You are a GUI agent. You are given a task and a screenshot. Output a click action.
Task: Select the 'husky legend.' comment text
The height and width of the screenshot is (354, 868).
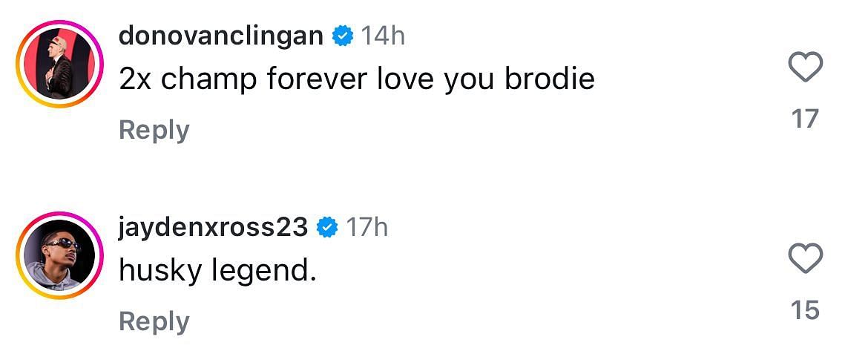[217, 272]
